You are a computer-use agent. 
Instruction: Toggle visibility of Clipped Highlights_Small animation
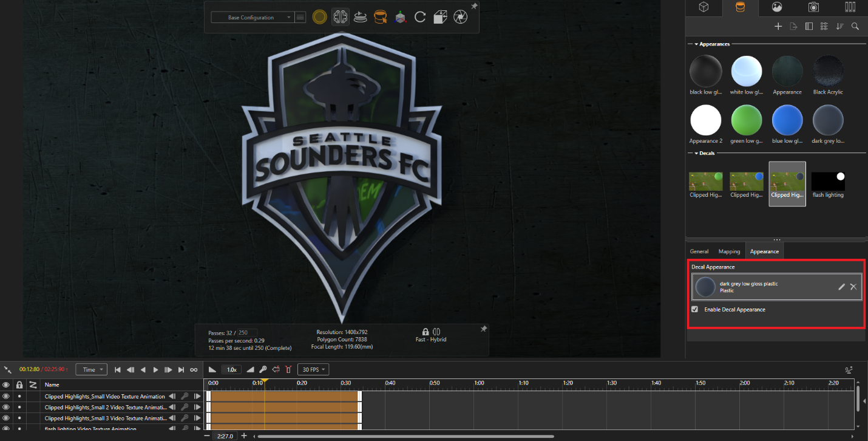pyautogui.click(x=6, y=396)
